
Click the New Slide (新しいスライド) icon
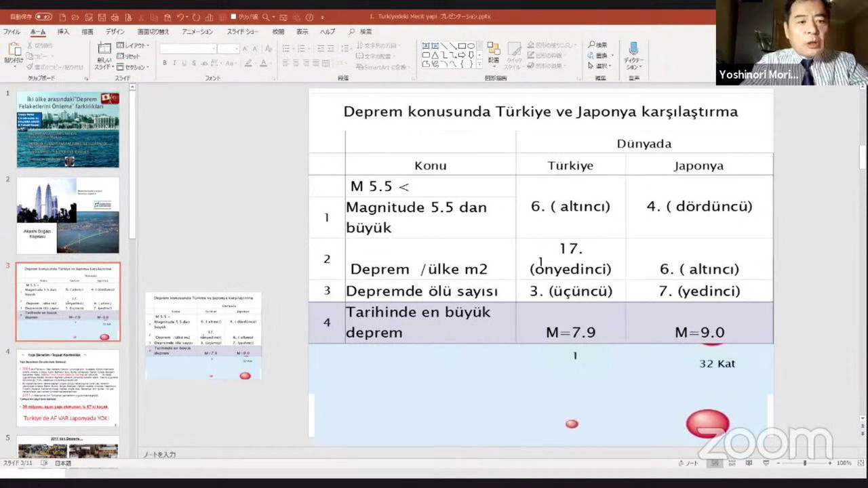104,51
